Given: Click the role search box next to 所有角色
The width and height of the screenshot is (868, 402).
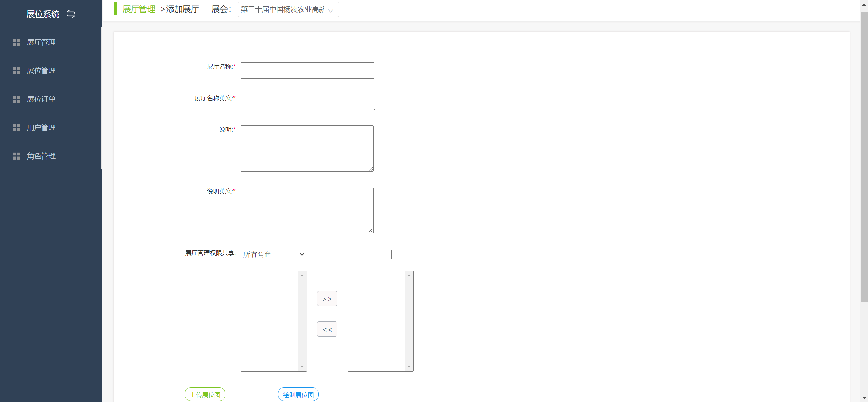Looking at the screenshot, I should pos(350,254).
